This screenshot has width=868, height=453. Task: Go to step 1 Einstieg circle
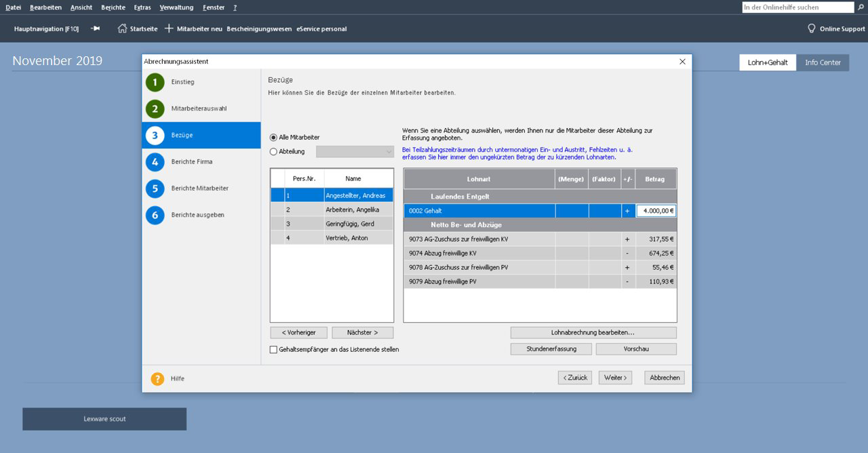[155, 82]
